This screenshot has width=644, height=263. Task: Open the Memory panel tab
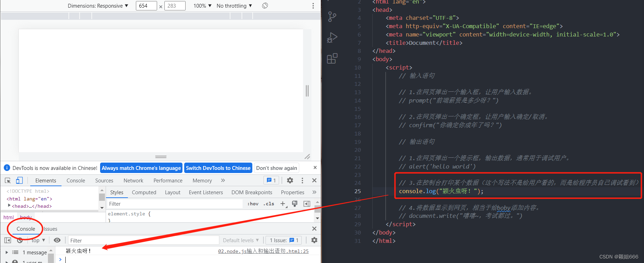point(202,180)
